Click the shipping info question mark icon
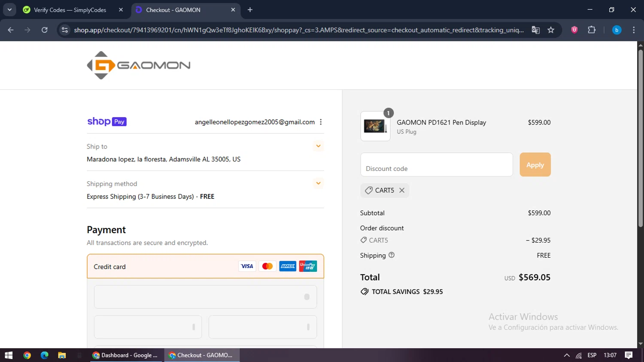Screen dimensions: 644x362 [392, 255]
